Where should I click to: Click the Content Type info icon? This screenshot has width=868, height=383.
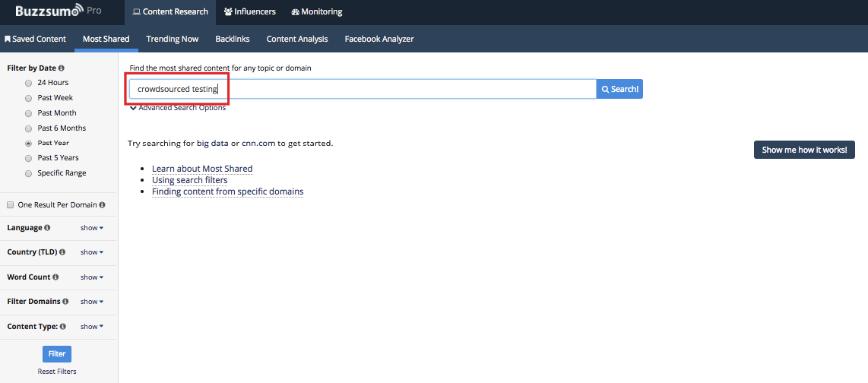tap(63, 327)
